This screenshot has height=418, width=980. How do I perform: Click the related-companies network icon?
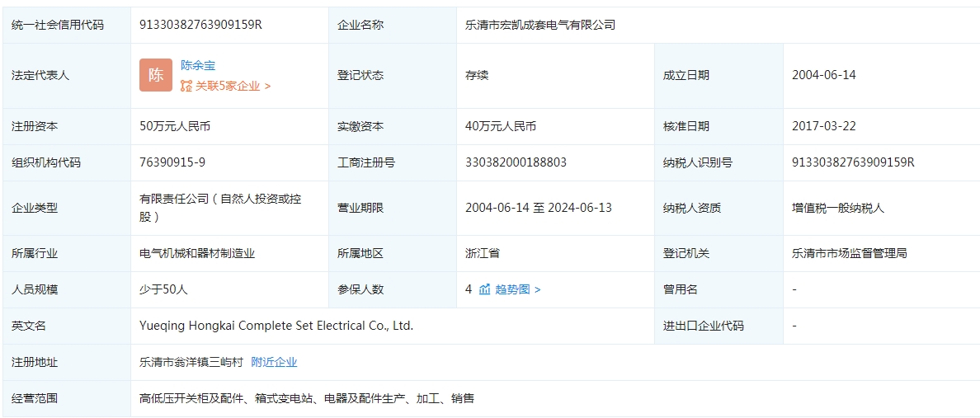(x=186, y=86)
